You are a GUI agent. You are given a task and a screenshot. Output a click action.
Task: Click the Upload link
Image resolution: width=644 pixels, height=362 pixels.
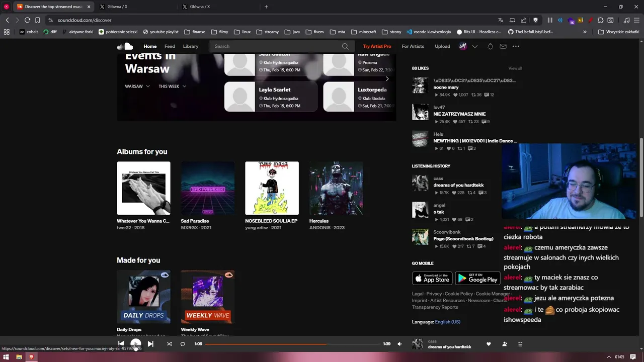point(442,46)
